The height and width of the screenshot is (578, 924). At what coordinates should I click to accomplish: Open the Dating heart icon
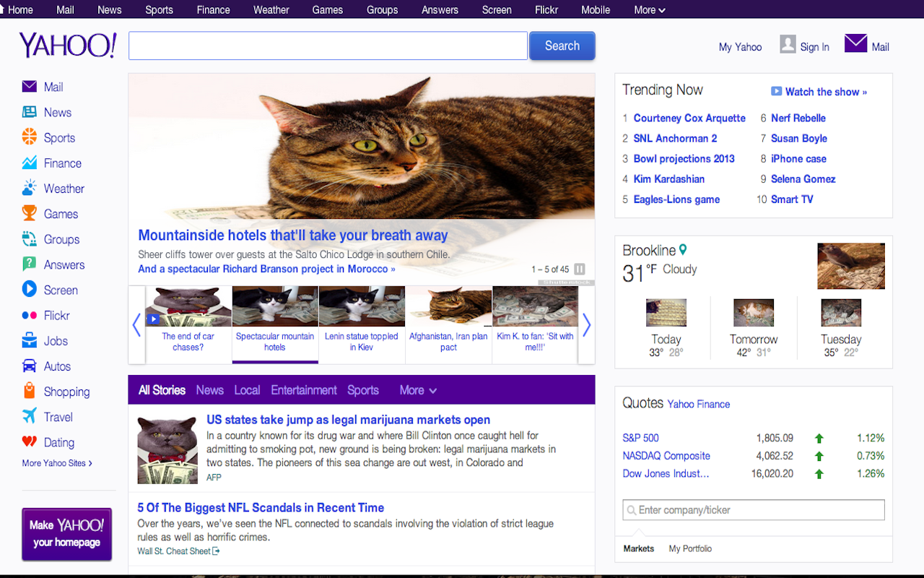(29, 441)
